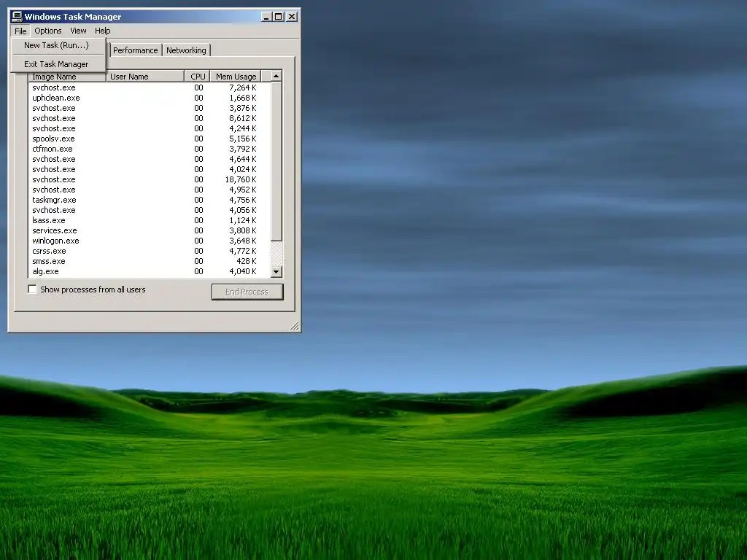The height and width of the screenshot is (560, 747).
Task: Click the End Process button
Action: pyautogui.click(x=247, y=292)
